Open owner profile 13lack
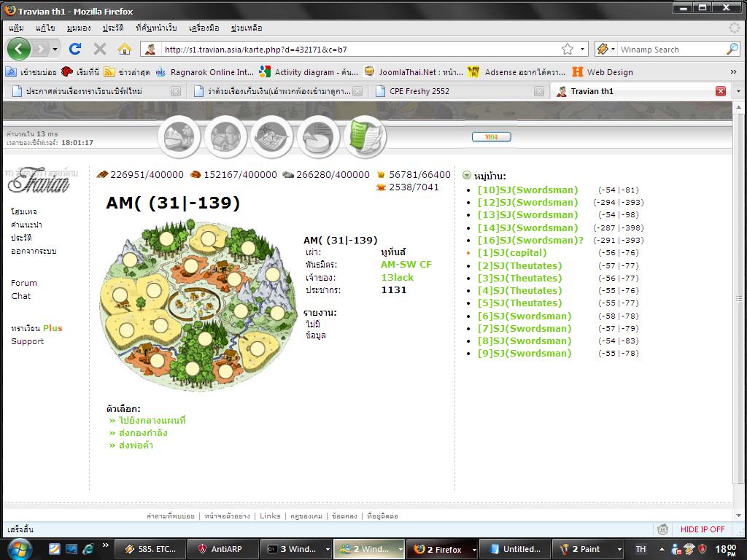 (398, 277)
